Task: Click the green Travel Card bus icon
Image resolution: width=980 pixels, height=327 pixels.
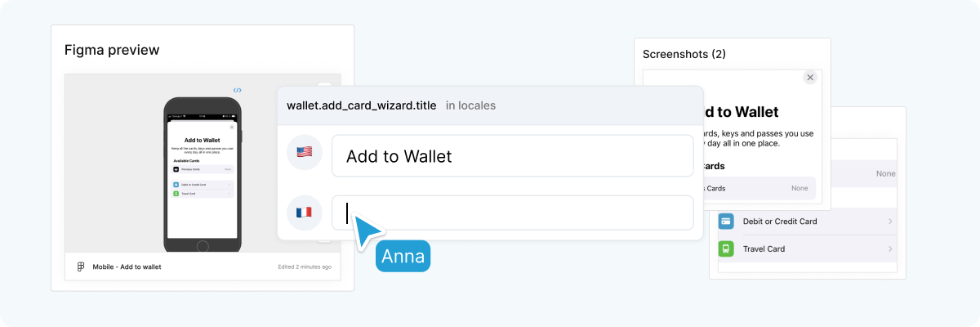Action: point(726,249)
